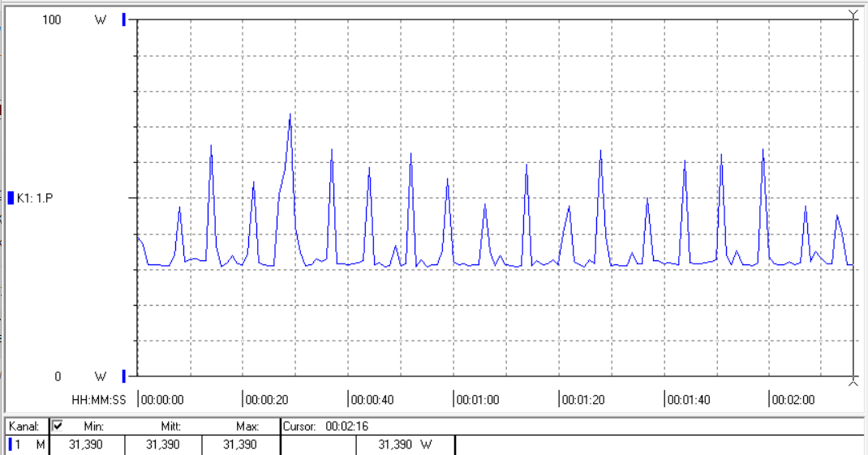Click the blue marker at 100 W
Screen dimensions: 868x455
(123, 20)
